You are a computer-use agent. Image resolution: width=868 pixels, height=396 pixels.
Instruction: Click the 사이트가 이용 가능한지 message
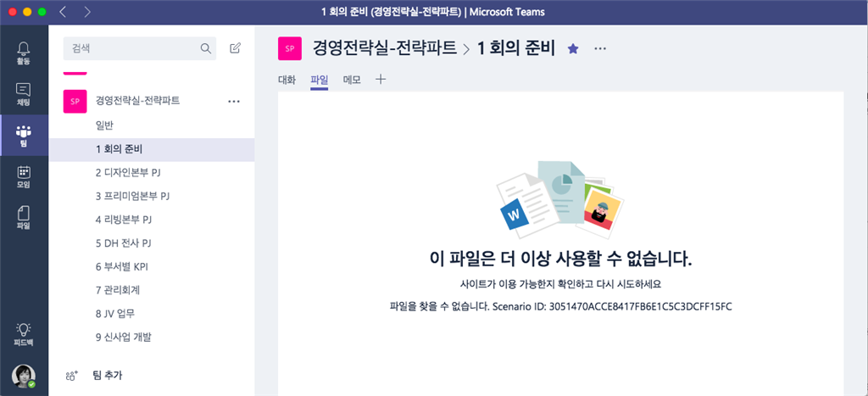561,284
